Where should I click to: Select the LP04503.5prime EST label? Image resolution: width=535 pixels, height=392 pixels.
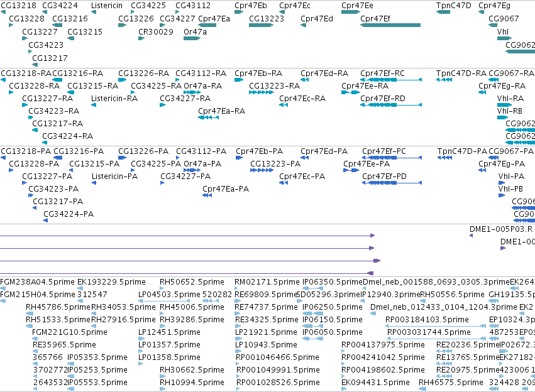click(x=169, y=295)
